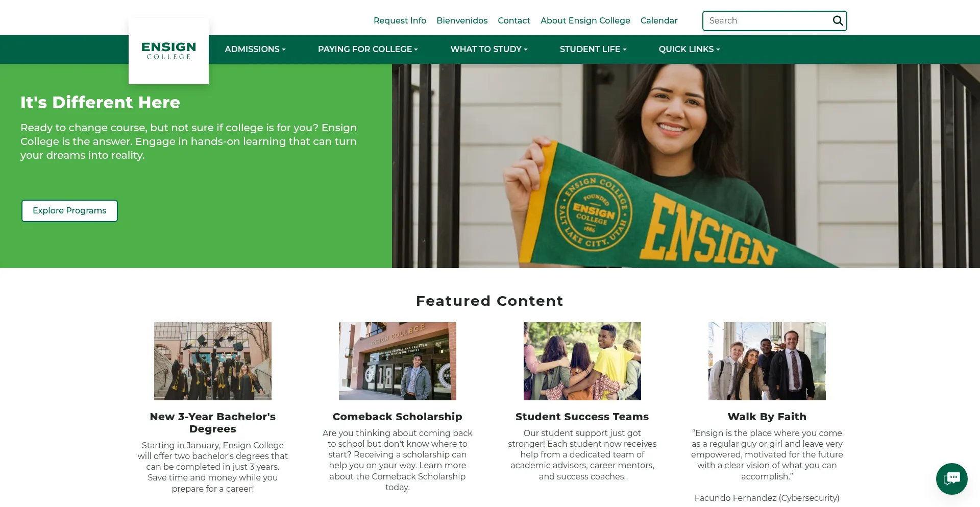
Task: Open the New 3-Year Bachelor's Degrees heading
Action: click(x=213, y=423)
